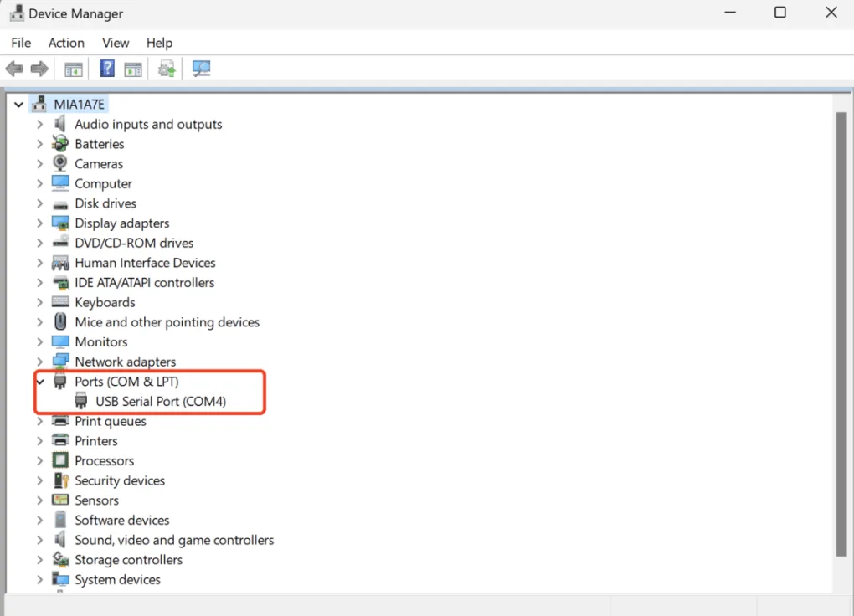Image resolution: width=854 pixels, height=616 pixels.
Task: Select Mice and other pointing devices label
Action: pyautogui.click(x=167, y=322)
